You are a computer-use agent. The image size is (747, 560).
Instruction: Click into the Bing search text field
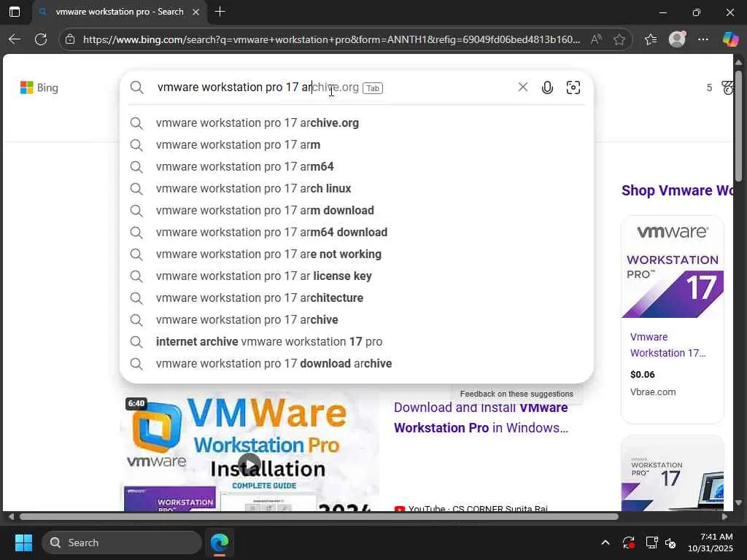(x=333, y=87)
